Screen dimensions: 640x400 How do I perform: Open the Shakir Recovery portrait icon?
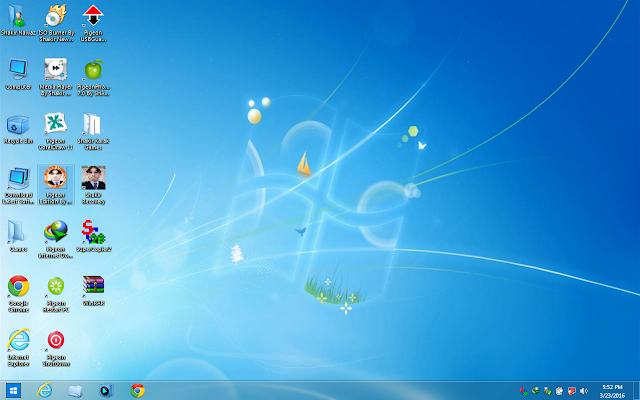click(x=93, y=185)
